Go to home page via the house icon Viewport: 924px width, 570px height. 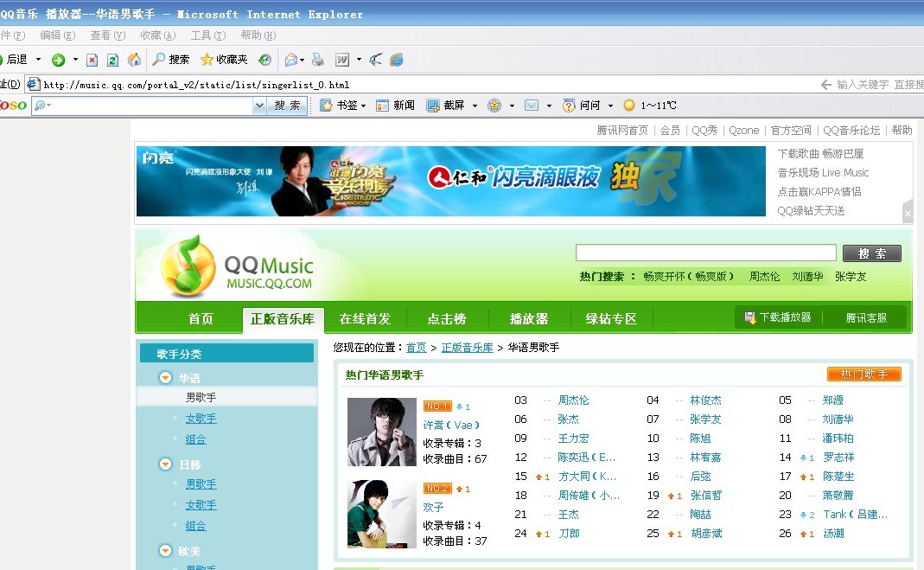(134, 60)
